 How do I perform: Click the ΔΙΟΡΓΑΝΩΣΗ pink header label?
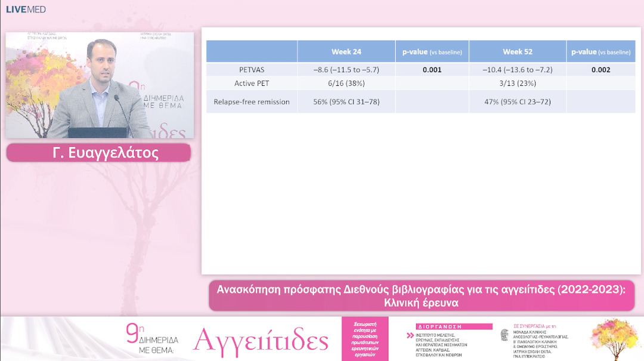click(x=454, y=326)
